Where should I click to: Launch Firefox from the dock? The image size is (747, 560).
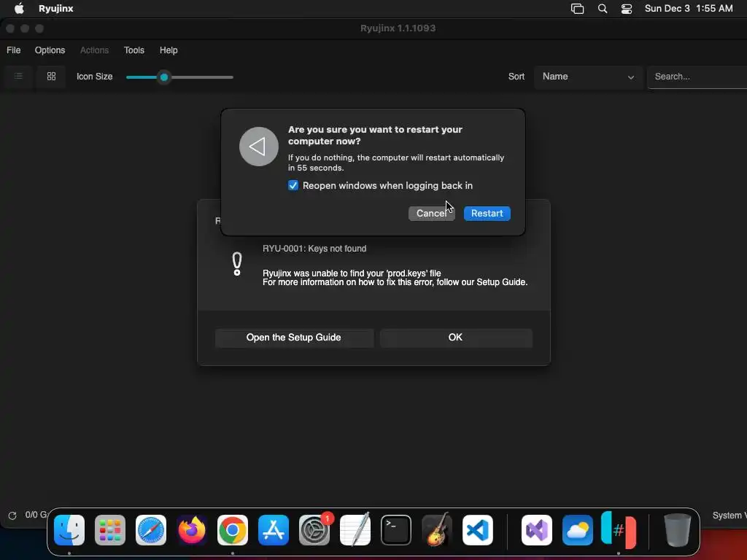pyautogui.click(x=192, y=530)
